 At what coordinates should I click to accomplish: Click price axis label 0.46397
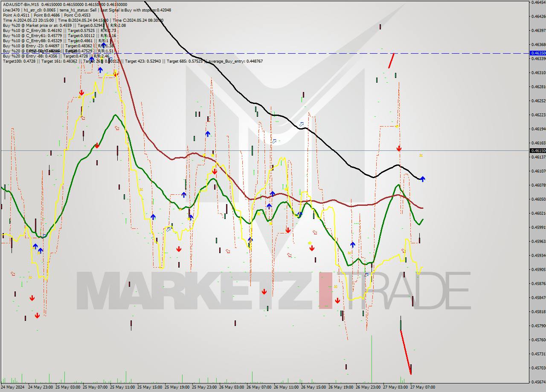[x=538, y=30]
